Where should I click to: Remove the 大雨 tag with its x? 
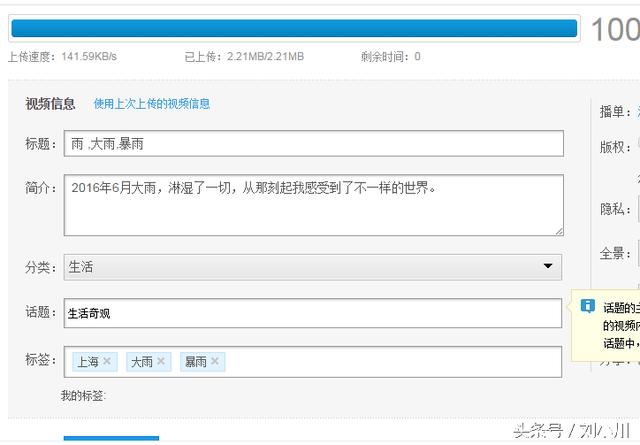[x=161, y=361]
